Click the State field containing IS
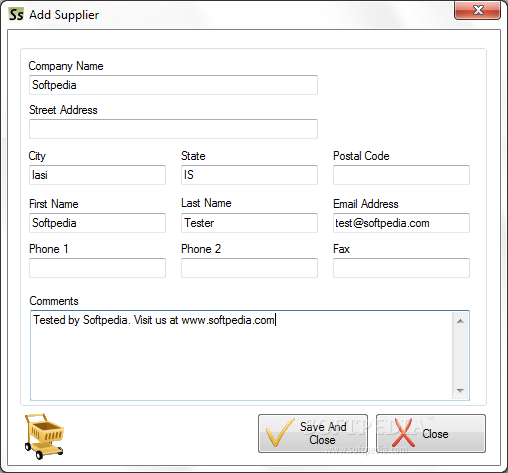This screenshot has width=508, height=473. (x=249, y=175)
